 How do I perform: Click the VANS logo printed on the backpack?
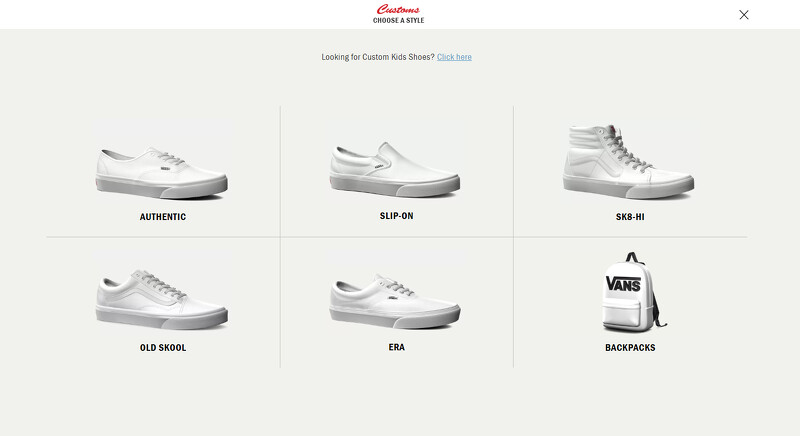[x=623, y=284]
